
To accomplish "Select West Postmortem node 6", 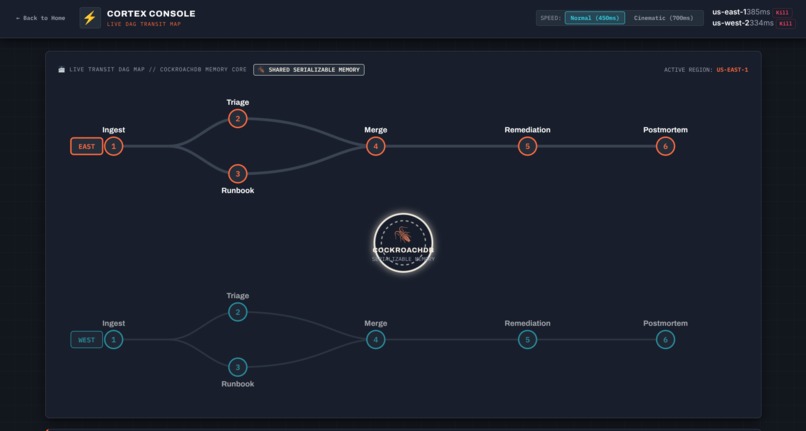I will (x=665, y=340).
